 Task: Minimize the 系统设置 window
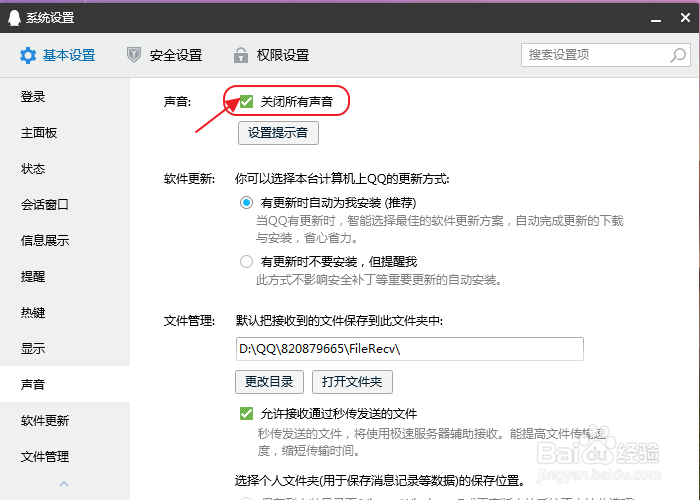656,20
